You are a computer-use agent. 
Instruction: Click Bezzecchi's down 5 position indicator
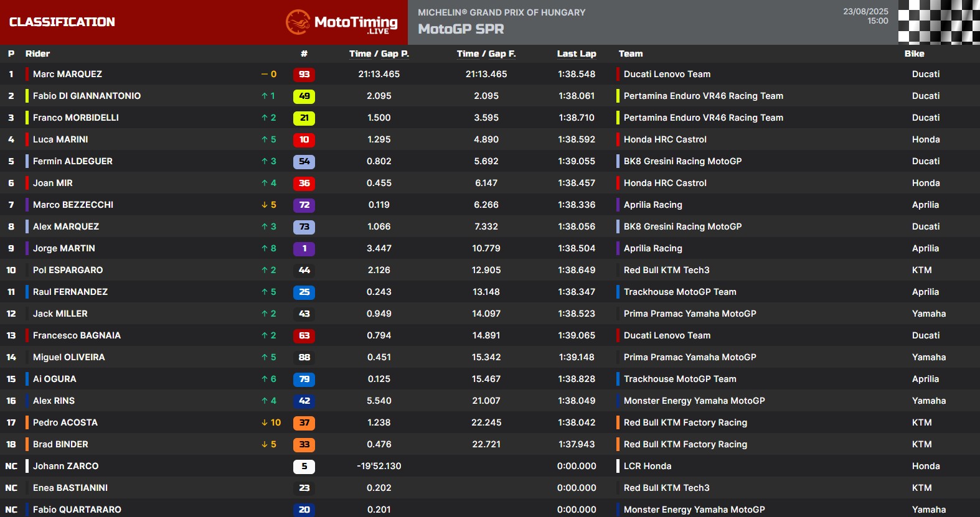click(x=268, y=205)
